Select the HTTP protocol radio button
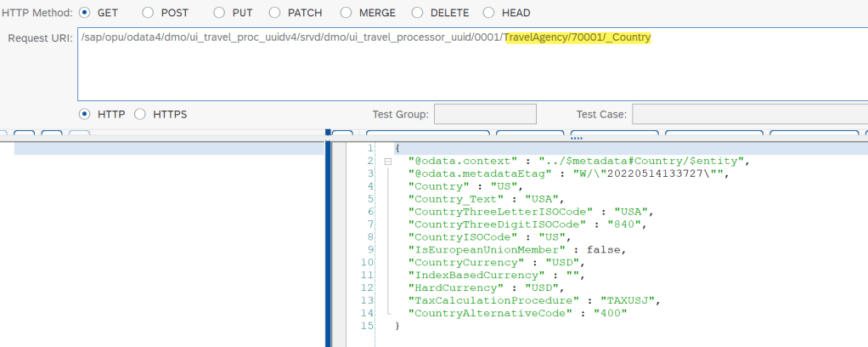The height and width of the screenshot is (347, 868). click(x=85, y=114)
